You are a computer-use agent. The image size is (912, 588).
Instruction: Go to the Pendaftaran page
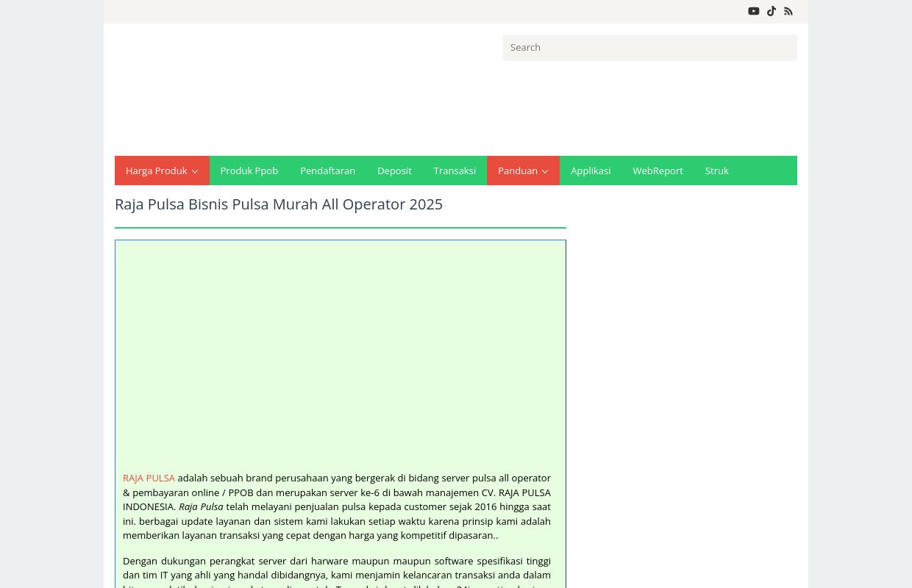point(327,171)
